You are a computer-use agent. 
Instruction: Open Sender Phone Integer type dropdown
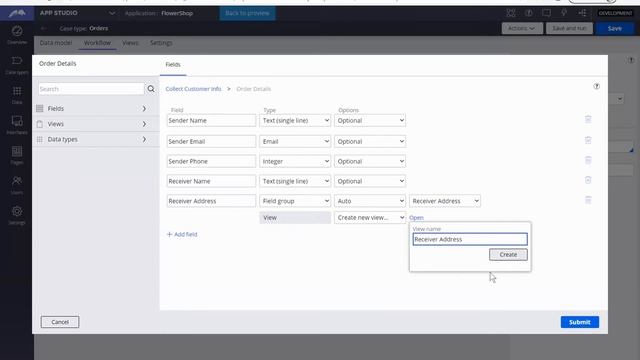point(295,161)
